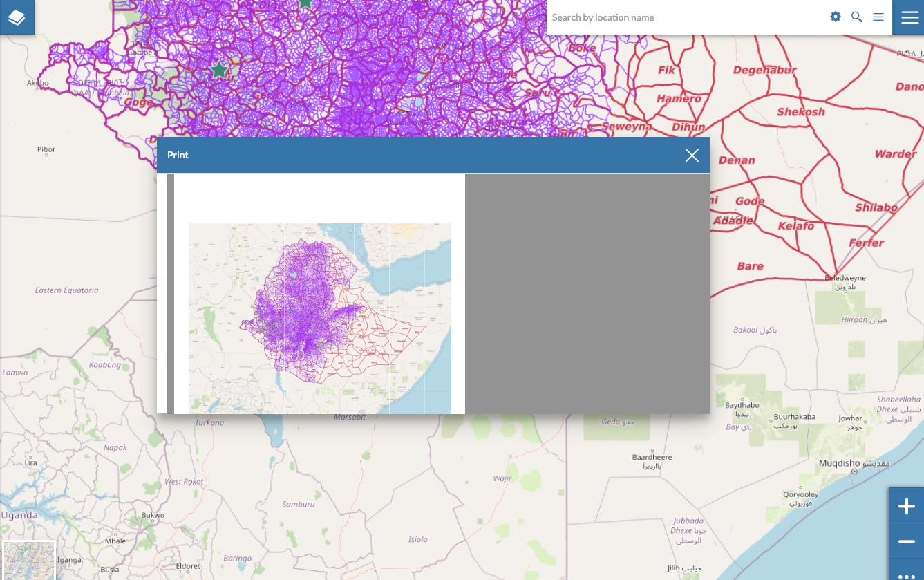924x580 pixels.
Task: Click the Shilabo map label
Action: point(876,207)
